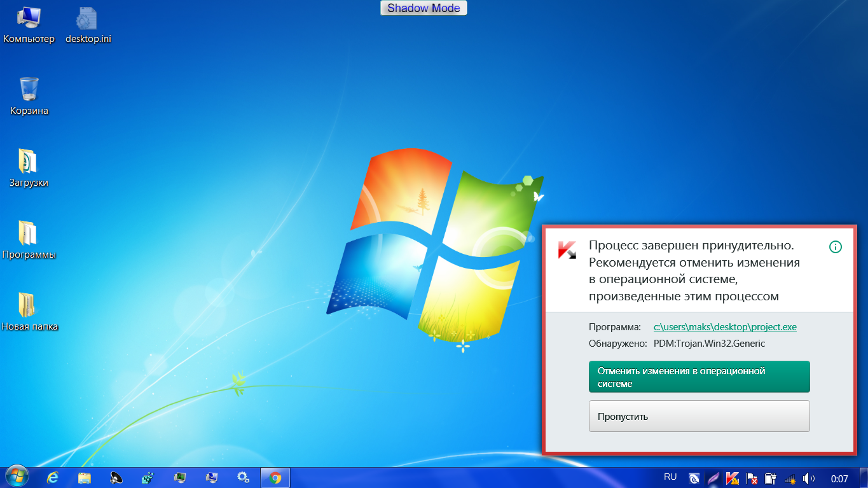The width and height of the screenshot is (868, 488).
Task: Click the Shadow Mode button at top
Action: tap(424, 8)
